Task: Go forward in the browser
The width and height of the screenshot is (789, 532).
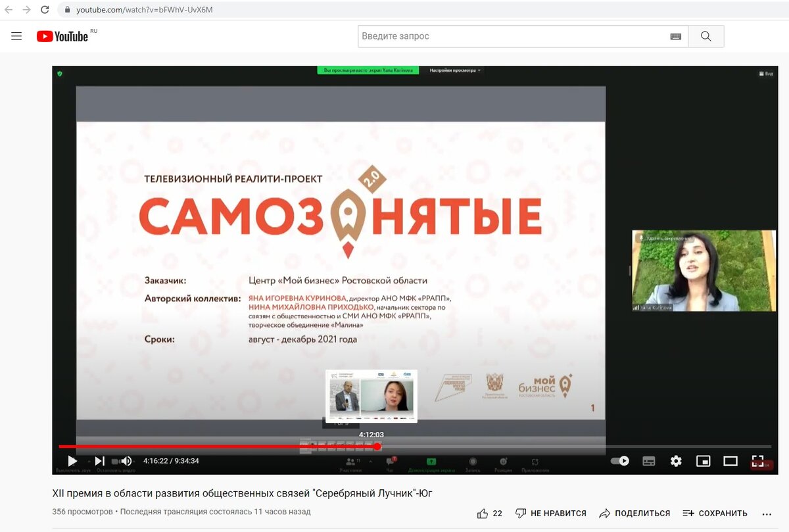Action: click(x=26, y=10)
